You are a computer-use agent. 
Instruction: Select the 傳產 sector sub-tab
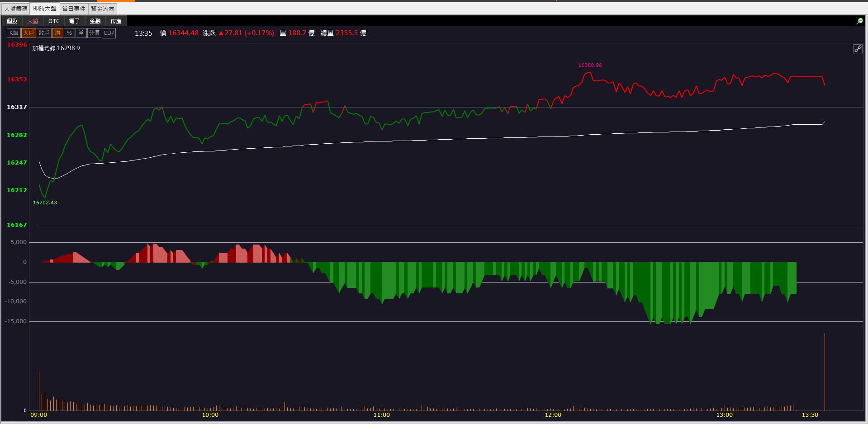pyautogui.click(x=116, y=21)
